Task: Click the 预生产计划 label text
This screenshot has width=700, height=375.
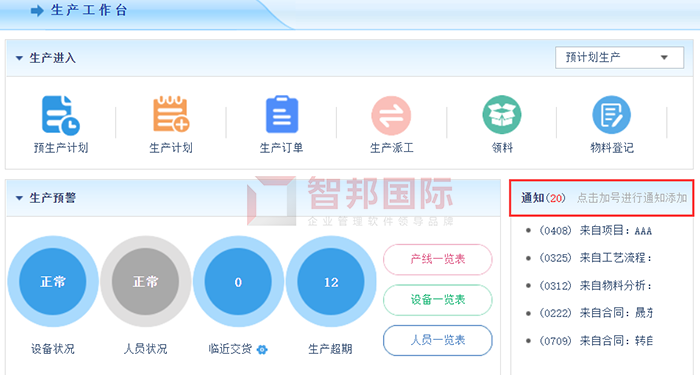Action: [x=61, y=148]
